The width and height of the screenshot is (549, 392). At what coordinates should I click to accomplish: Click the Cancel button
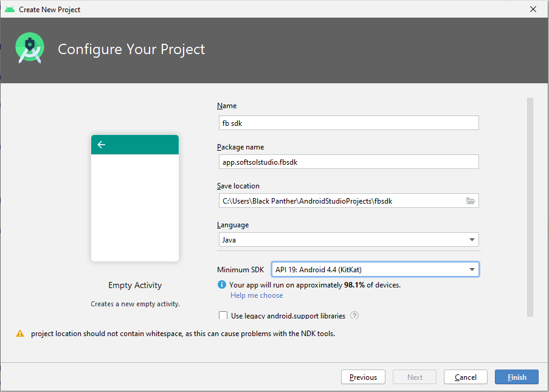pos(465,377)
